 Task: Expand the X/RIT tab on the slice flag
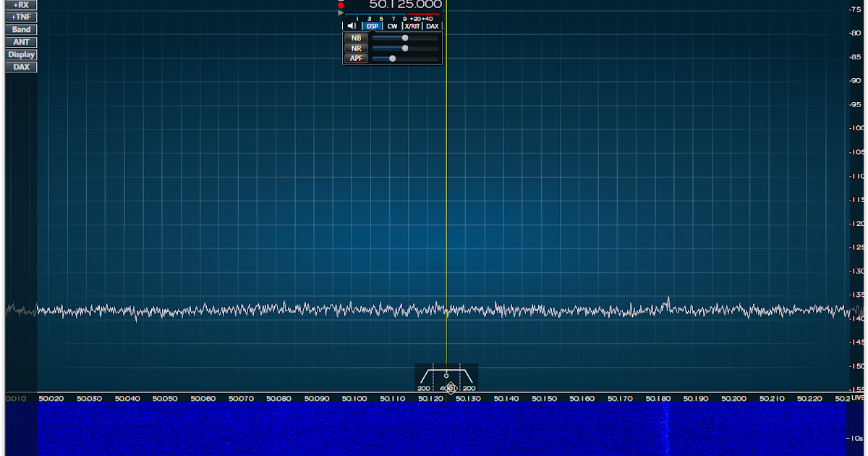pos(414,25)
